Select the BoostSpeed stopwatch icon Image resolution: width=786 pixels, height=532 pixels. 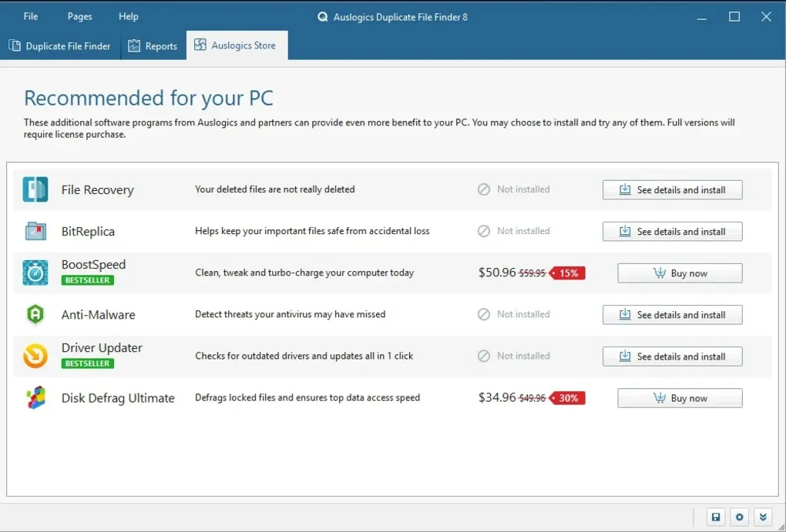click(35, 273)
